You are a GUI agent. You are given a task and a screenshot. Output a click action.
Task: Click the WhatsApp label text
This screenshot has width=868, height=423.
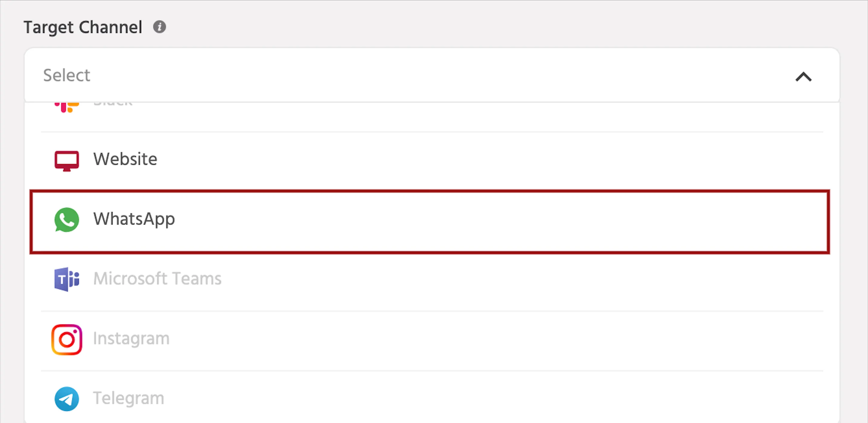pyautogui.click(x=134, y=219)
